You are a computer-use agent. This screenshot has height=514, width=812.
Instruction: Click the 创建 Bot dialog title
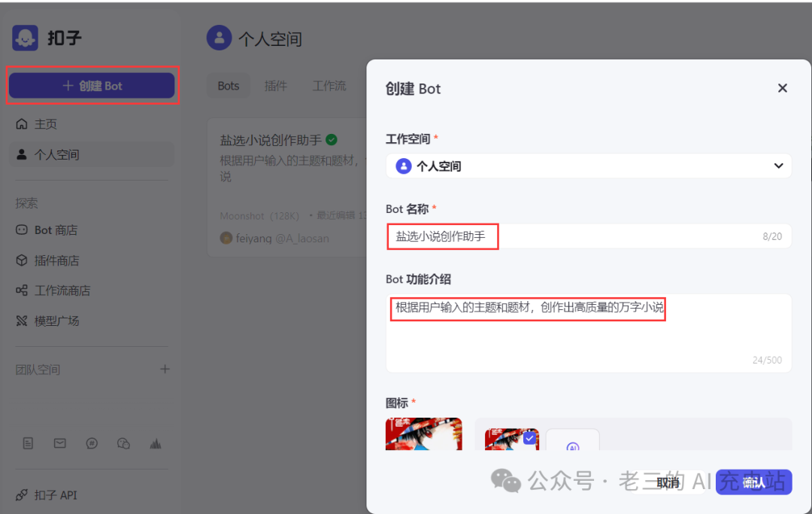413,89
